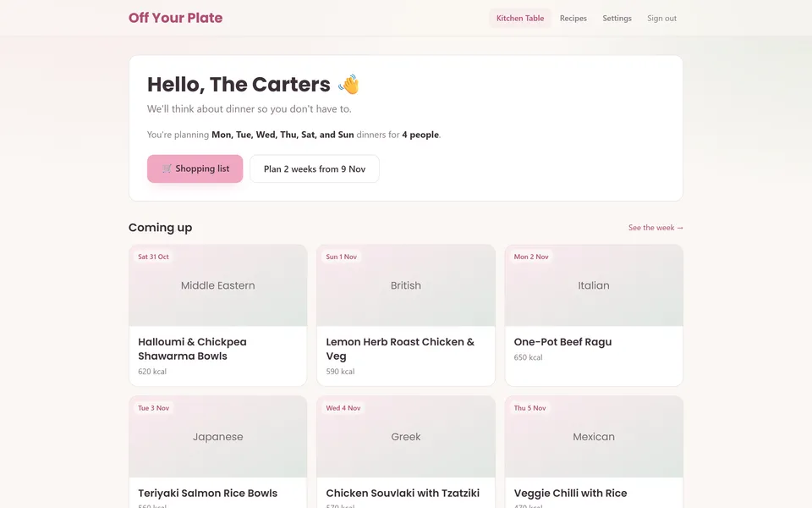812x508 pixels.
Task: Select Halloumi & Chickpea Shawarma Bowls title
Action: [192, 349]
